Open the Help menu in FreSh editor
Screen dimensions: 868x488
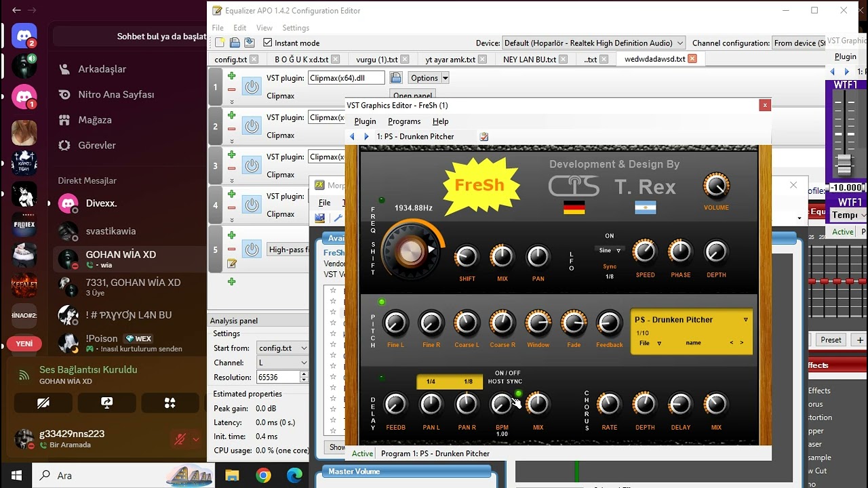pyautogui.click(x=441, y=121)
